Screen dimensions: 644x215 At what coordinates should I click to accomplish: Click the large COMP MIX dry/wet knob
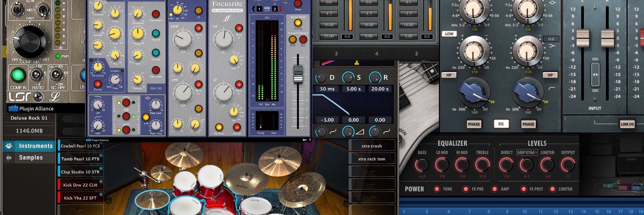point(30,42)
